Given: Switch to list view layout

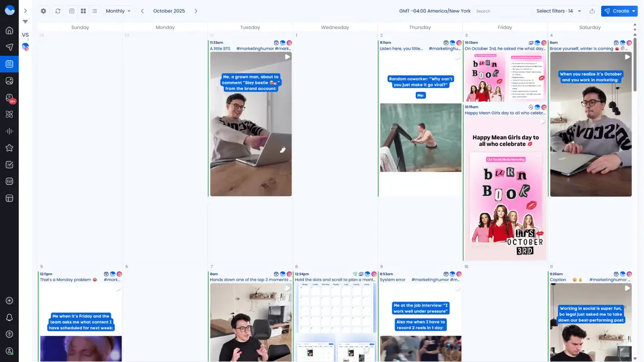Looking at the screenshot, I should [95, 11].
